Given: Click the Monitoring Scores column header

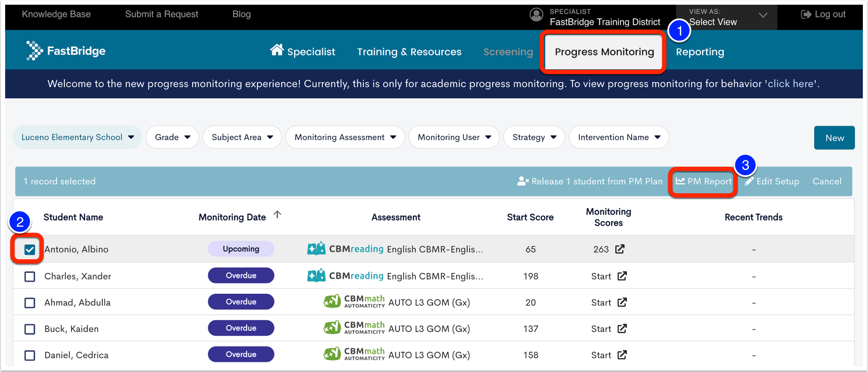Looking at the screenshot, I should point(609,217).
